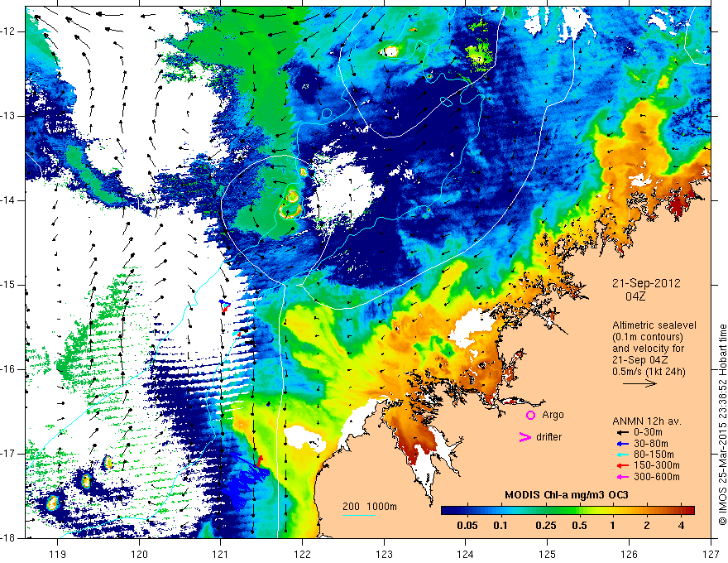Click the '200 1000m' bathymetry label
The height and width of the screenshot is (563, 728).
tap(370, 507)
